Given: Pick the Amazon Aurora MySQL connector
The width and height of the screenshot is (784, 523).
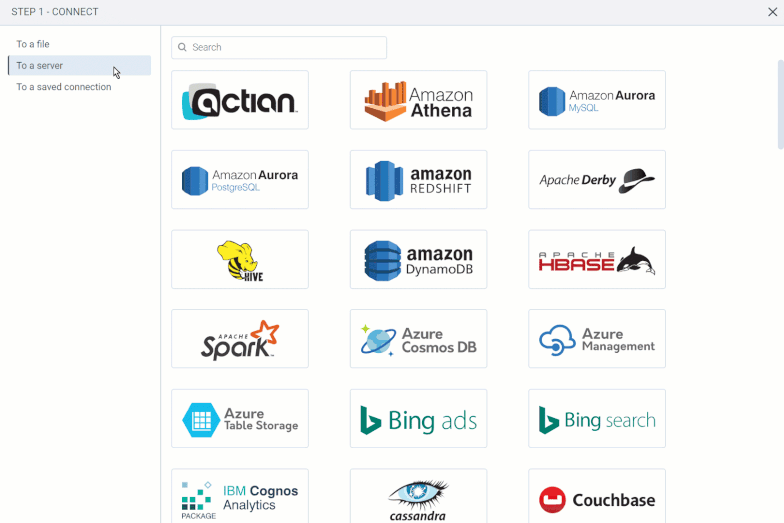Looking at the screenshot, I should (x=597, y=100).
